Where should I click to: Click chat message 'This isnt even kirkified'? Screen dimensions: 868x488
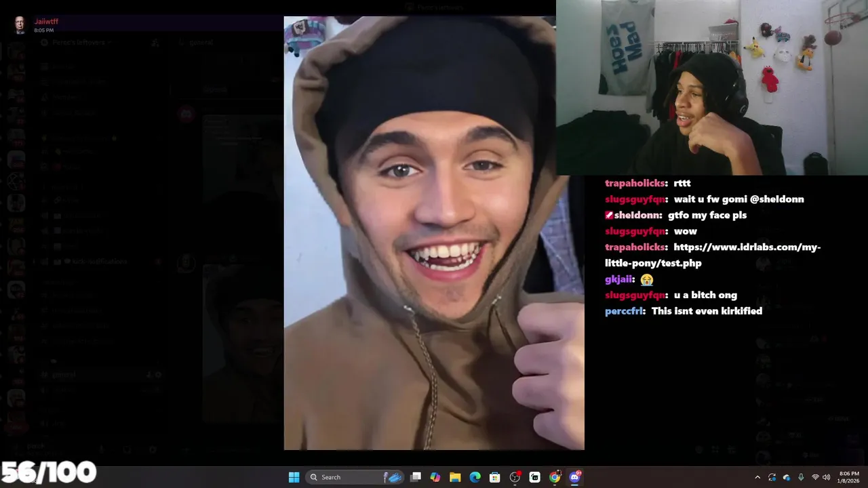pos(707,311)
